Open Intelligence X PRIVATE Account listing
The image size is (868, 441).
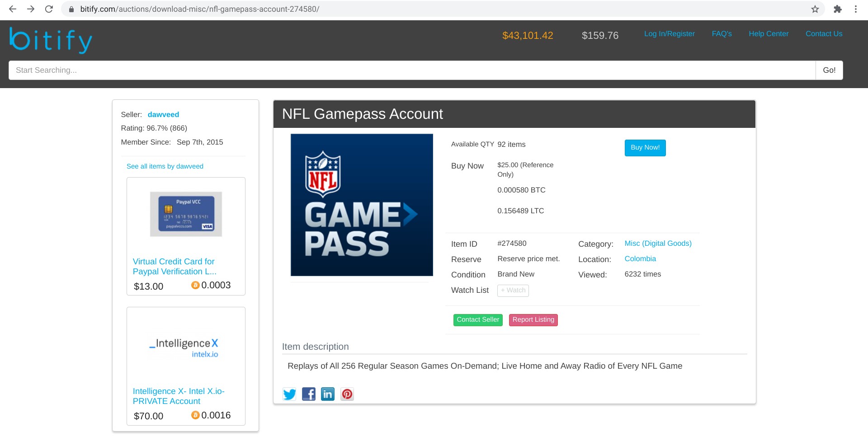179,396
